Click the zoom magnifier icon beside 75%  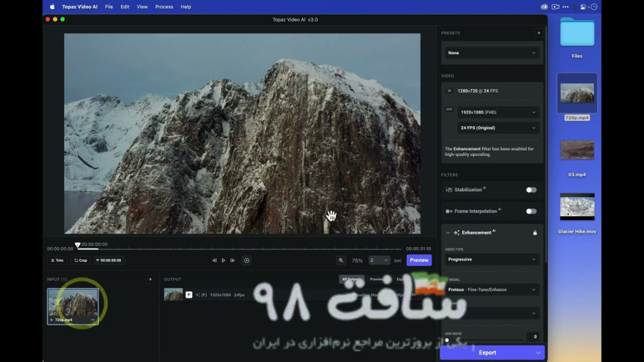[341, 260]
